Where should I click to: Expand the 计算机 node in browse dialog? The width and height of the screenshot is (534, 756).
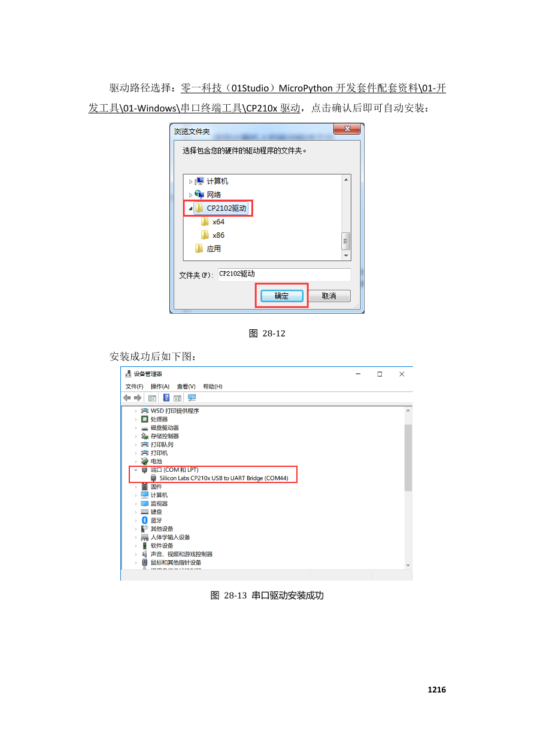pos(191,181)
